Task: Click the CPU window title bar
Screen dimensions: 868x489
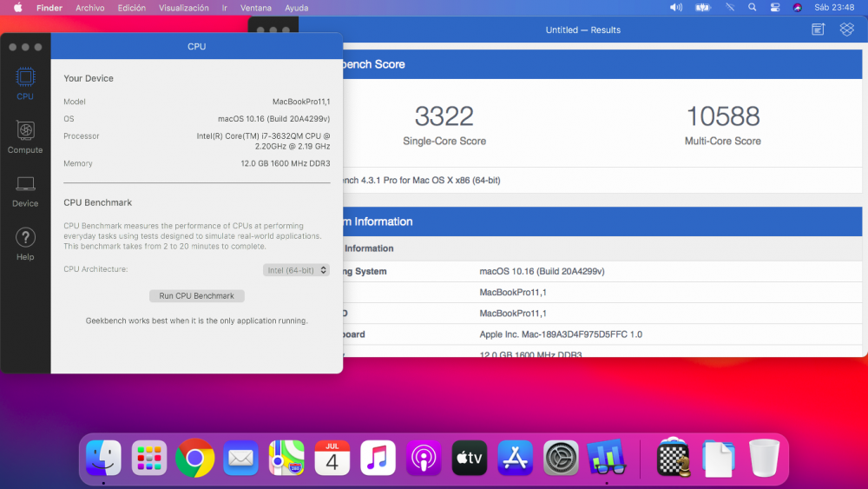Action: tap(196, 47)
